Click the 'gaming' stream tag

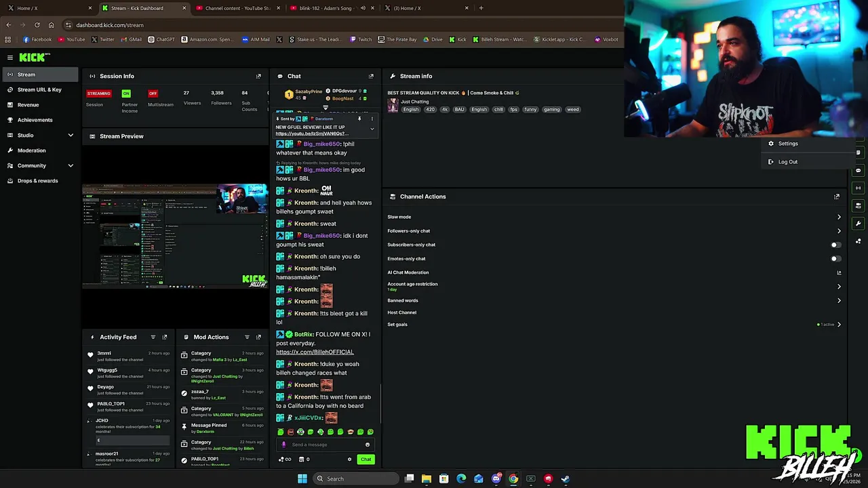(551, 109)
